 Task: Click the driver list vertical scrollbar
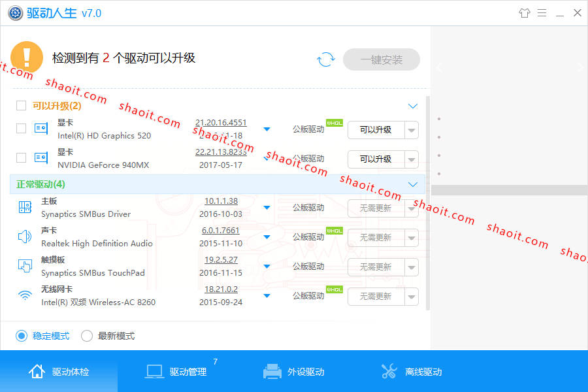click(428, 203)
